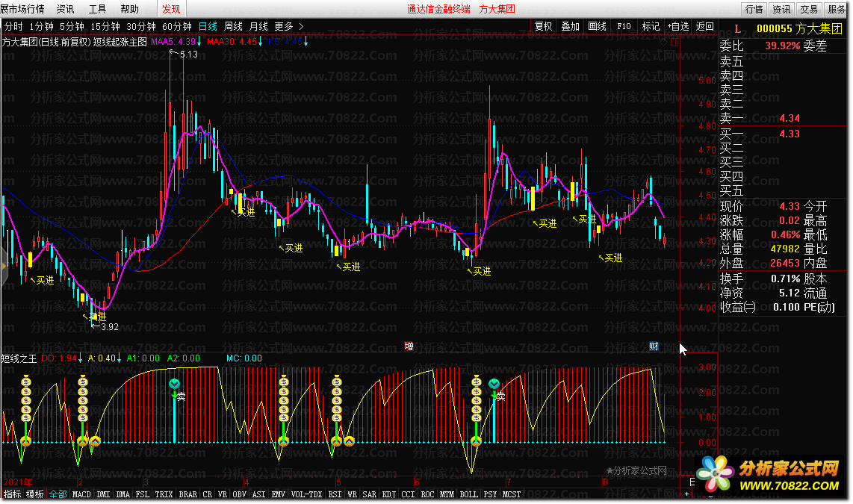The width and height of the screenshot is (853, 504).
Task: Switch indicator to RSI
Action: coord(335,494)
